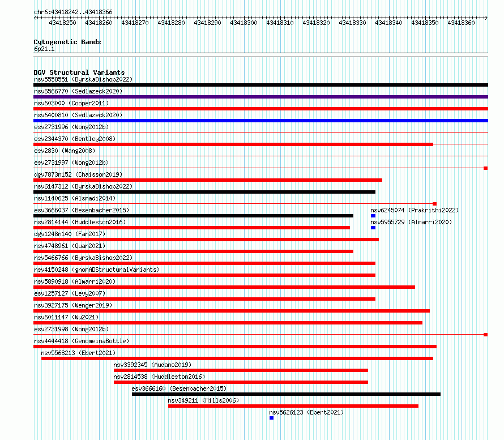Open nsv5466766 (ByrskaBishop2022) label

[83, 258]
